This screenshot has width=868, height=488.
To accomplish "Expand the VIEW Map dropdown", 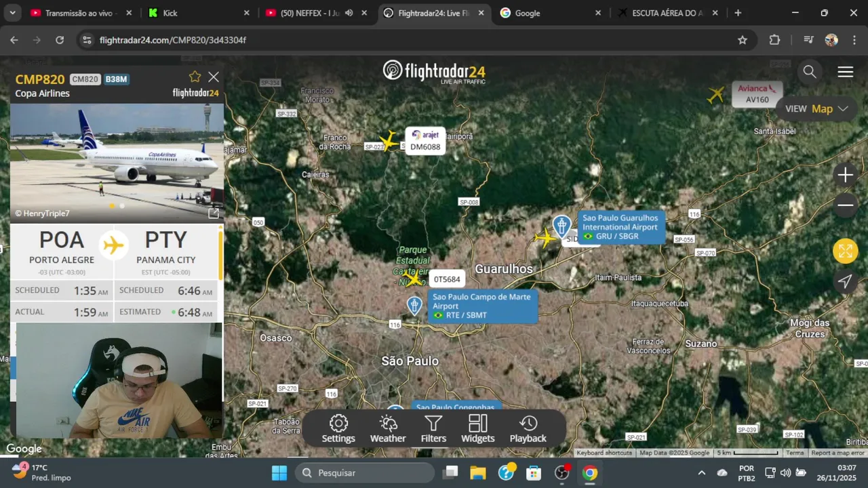I will coord(817,108).
